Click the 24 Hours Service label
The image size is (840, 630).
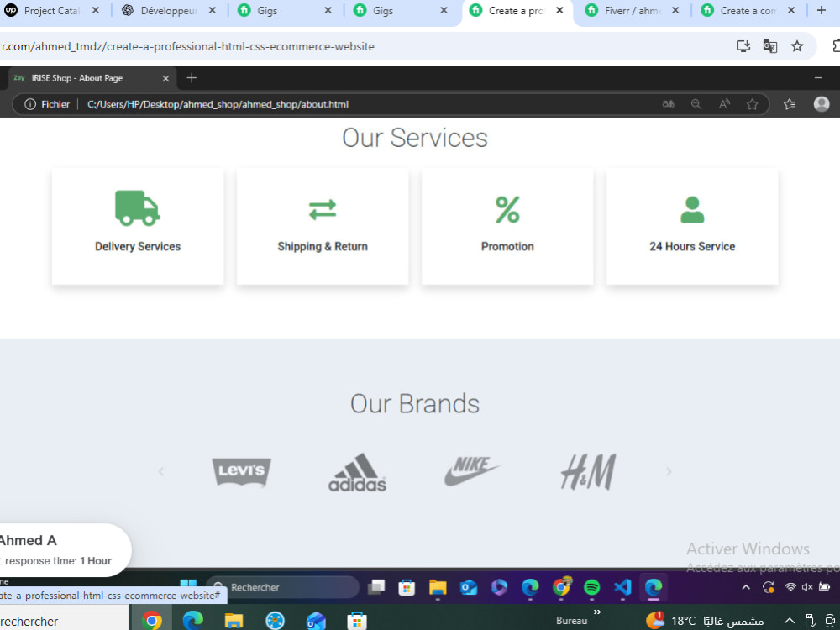click(x=692, y=246)
